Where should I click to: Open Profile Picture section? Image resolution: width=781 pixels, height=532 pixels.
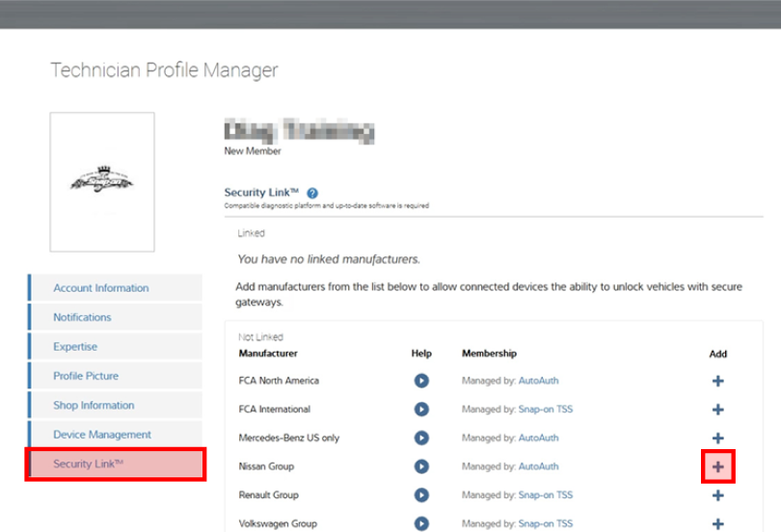click(x=115, y=376)
